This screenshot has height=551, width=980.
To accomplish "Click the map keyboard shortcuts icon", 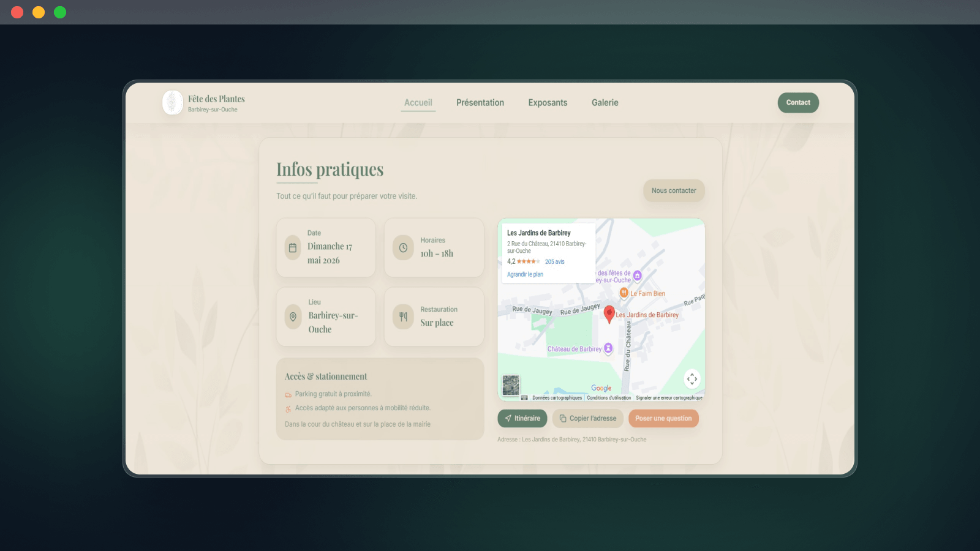I will point(524,398).
